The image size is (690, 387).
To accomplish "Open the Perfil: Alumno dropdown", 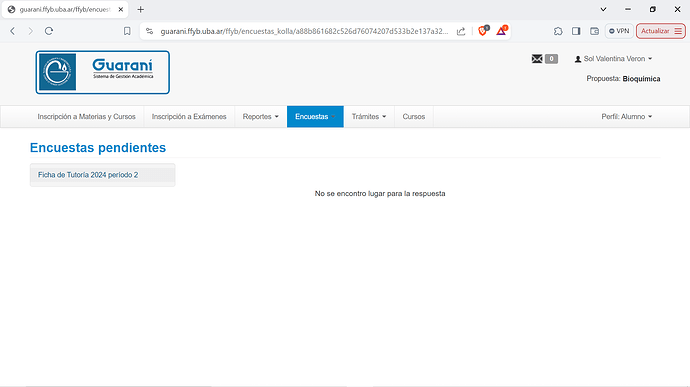I will tap(627, 117).
